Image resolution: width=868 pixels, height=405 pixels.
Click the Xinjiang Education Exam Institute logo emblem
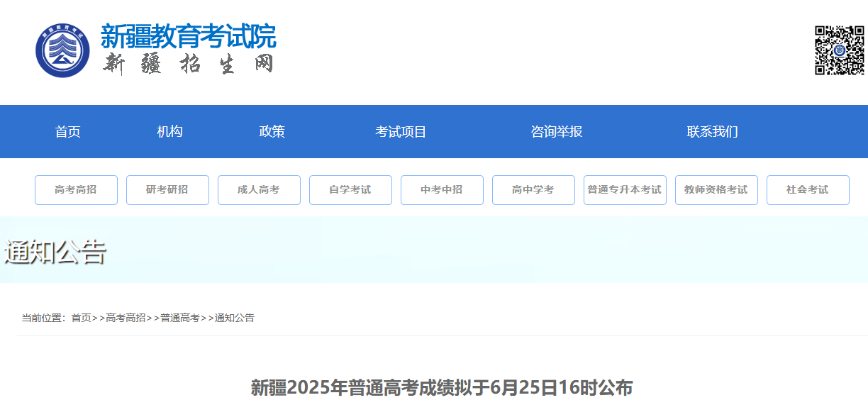tap(62, 50)
